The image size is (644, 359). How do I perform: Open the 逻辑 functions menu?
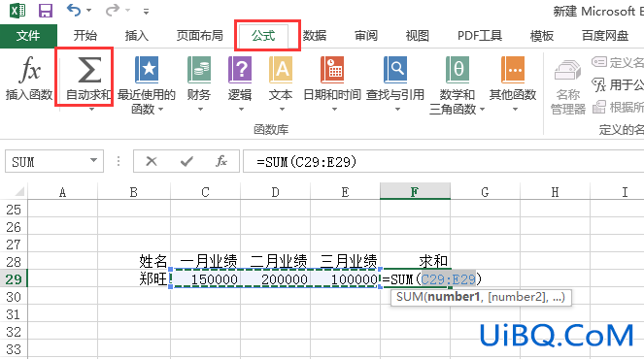240,84
